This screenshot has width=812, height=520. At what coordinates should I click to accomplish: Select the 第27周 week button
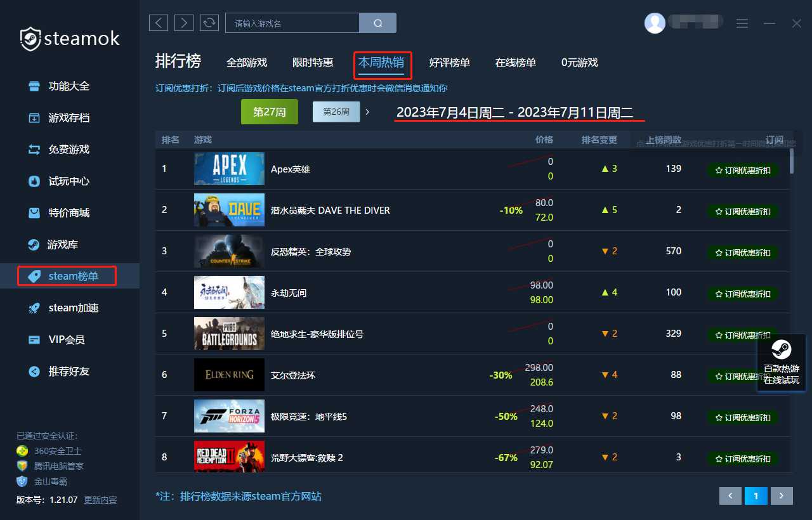coord(270,112)
